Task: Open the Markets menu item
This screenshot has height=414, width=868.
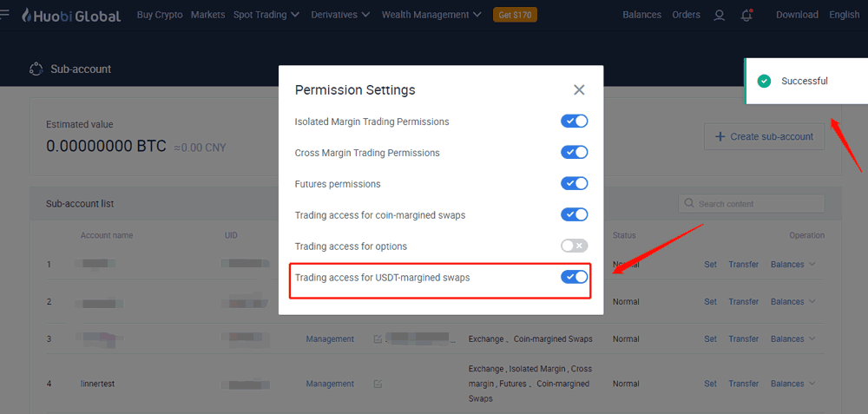Action: click(207, 15)
